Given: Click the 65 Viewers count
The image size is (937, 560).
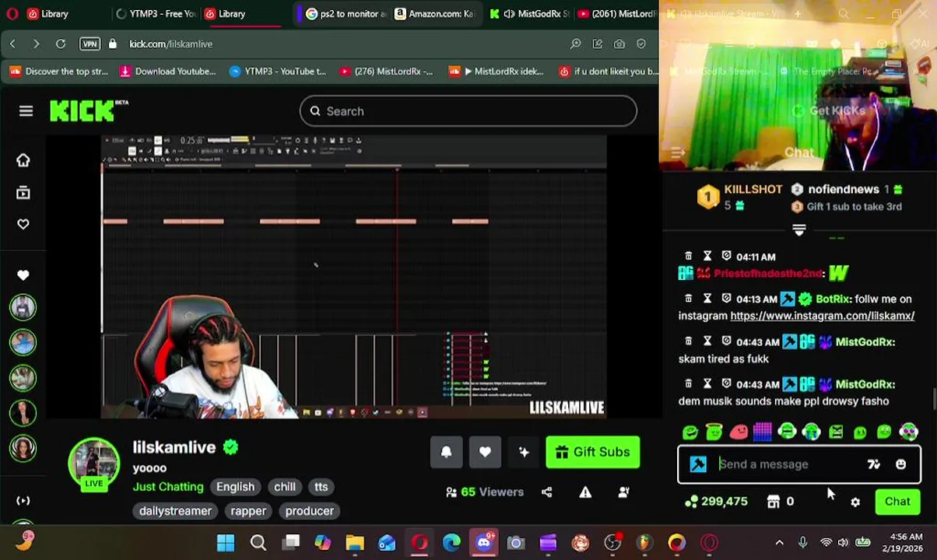Looking at the screenshot, I should pyautogui.click(x=485, y=492).
